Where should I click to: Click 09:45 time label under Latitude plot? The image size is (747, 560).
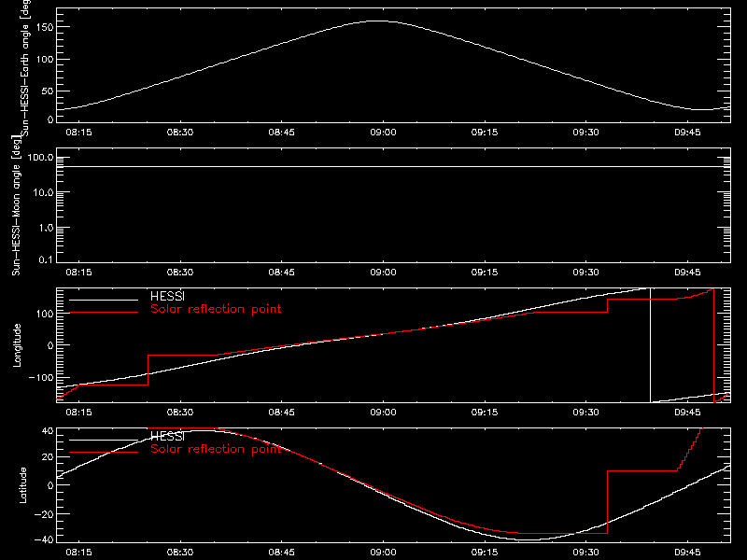[687, 553]
